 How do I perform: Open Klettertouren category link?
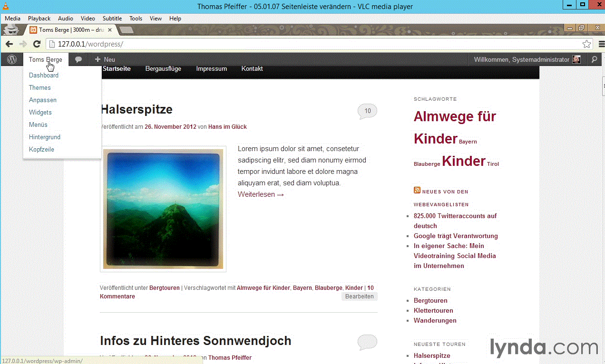433,310
